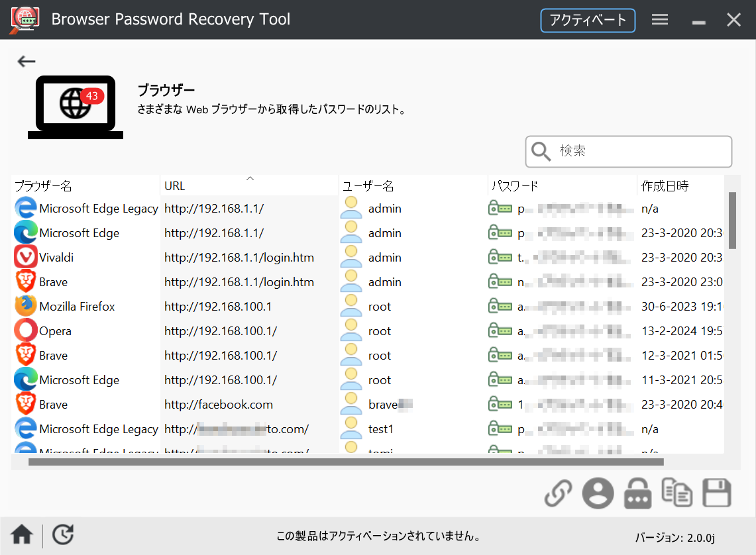Click the version 2.0.0j label

[x=675, y=538]
